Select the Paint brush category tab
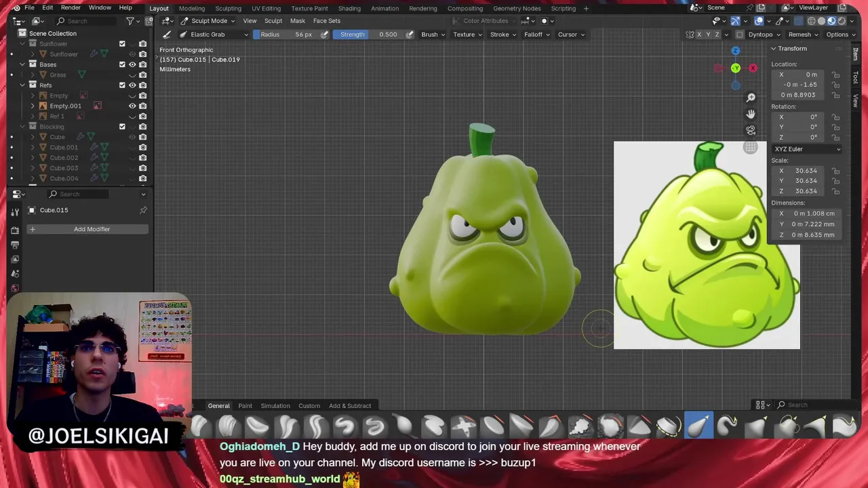 [245, 406]
